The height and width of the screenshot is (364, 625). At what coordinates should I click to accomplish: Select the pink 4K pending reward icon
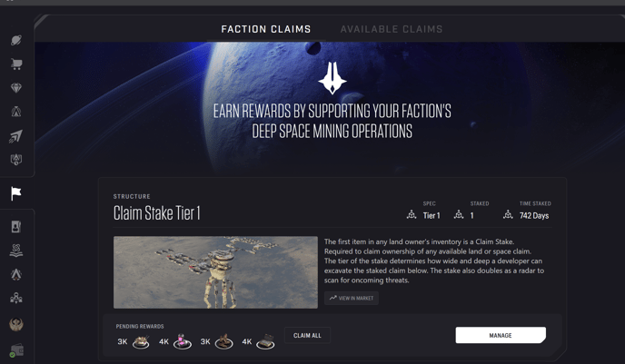183,341
